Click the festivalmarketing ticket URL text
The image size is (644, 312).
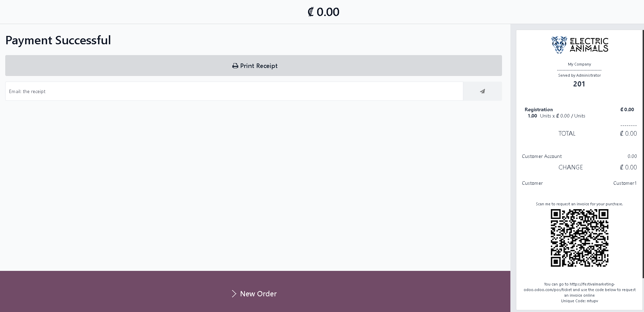coord(579,287)
